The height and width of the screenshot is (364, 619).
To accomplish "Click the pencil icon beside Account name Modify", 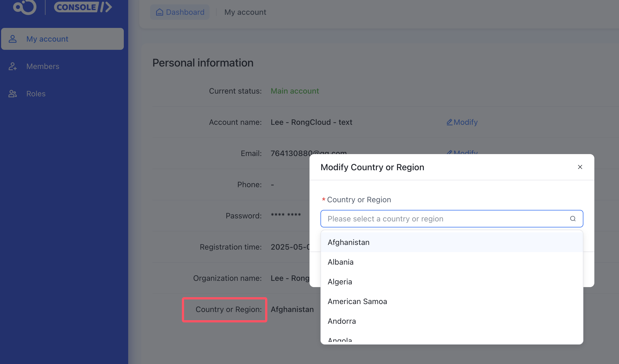I will 449,122.
